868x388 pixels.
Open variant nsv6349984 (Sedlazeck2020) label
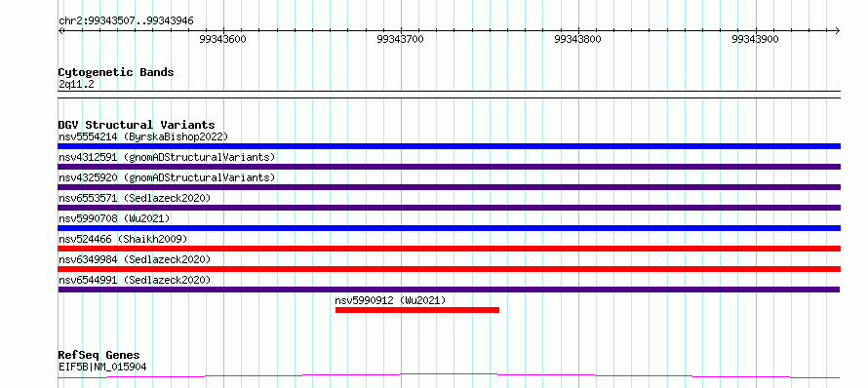[135, 259]
